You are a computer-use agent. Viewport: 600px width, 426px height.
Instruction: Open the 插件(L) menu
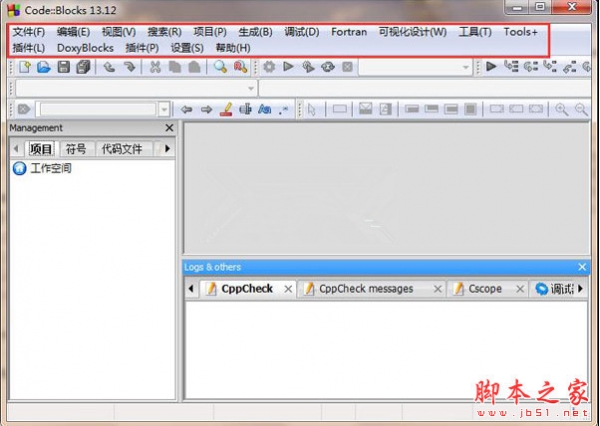click(29, 48)
